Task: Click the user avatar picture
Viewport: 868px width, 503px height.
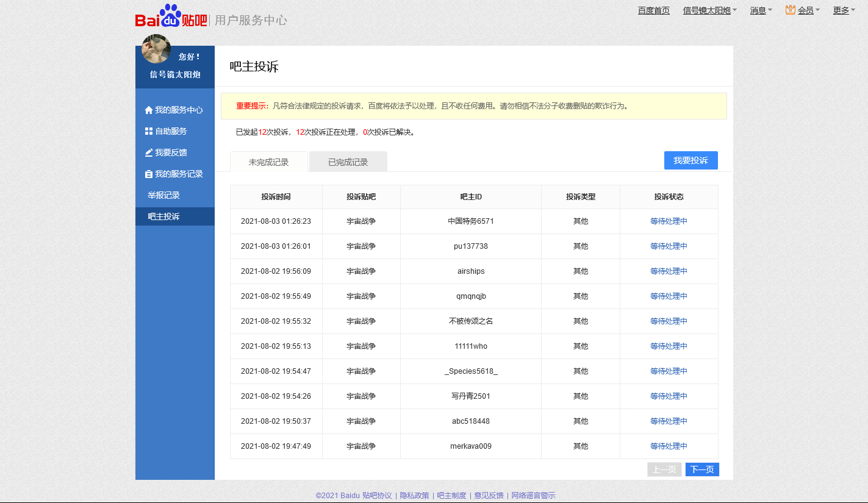Action: pos(156,49)
